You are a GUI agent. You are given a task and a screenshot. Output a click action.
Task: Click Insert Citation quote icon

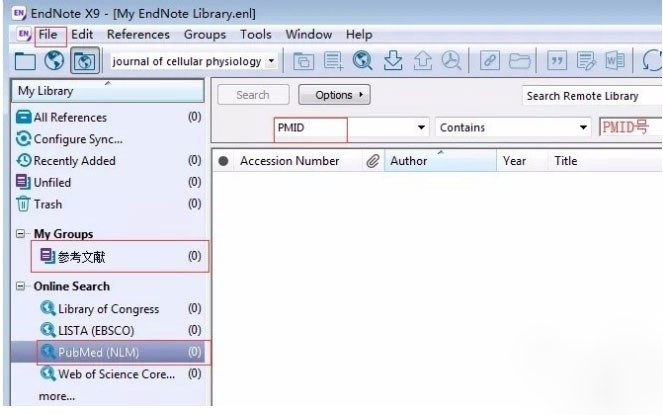coord(557,61)
